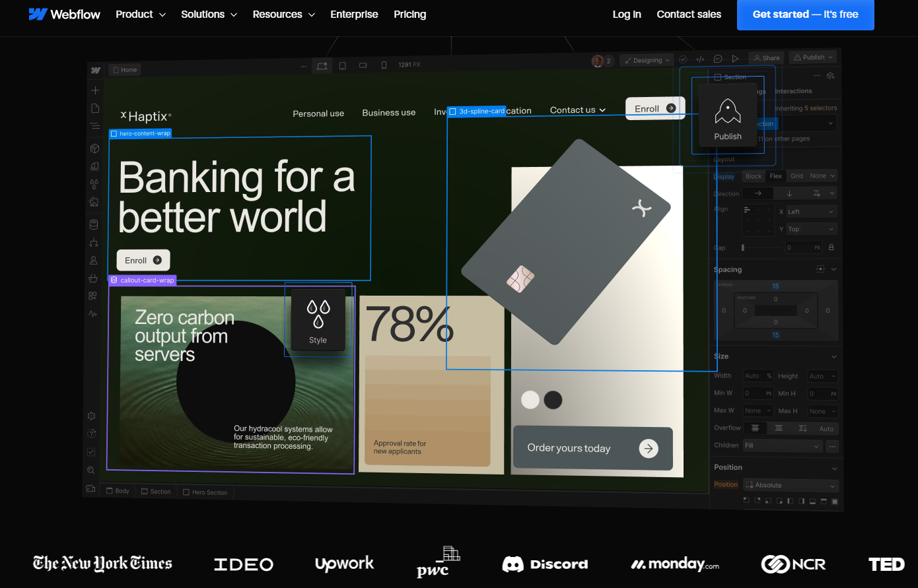Viewport: 918px width, 588px height.
Task: Set display to Block
Action: coord(754,176)
